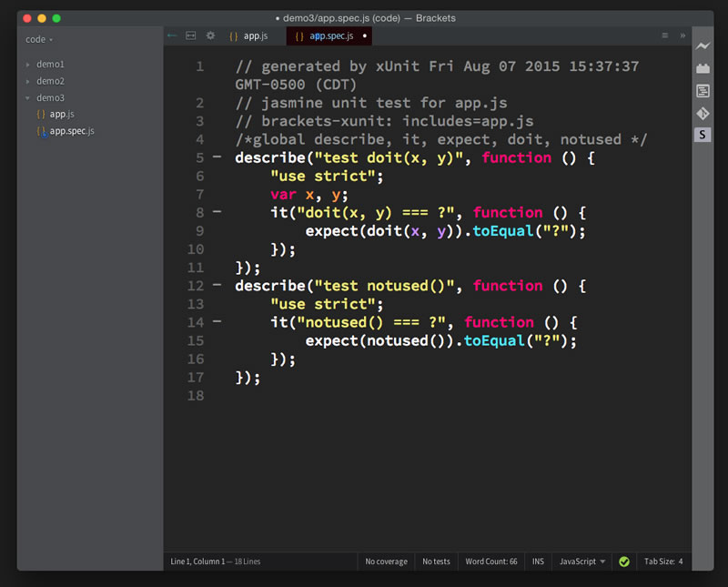The width and height of the screenshot is (728, 587).
Task: Click the hamburger list icon at tab bar right
Action: (665, 35)
